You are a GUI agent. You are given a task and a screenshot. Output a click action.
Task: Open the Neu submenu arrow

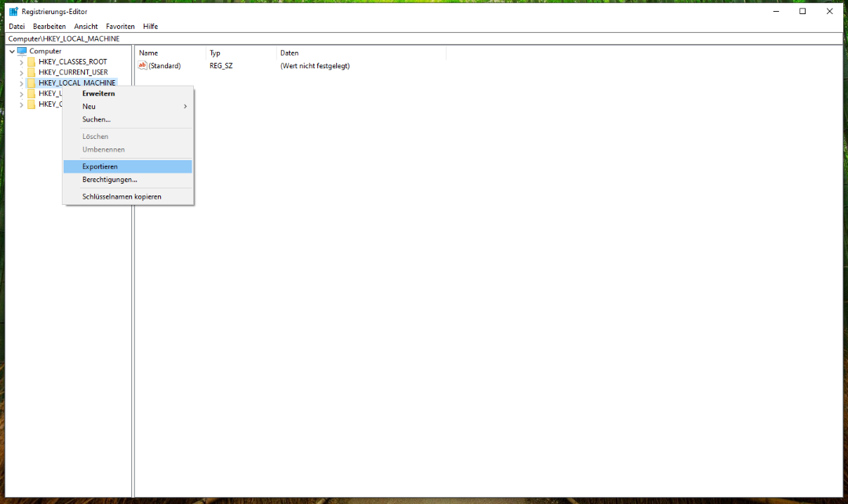185,106
